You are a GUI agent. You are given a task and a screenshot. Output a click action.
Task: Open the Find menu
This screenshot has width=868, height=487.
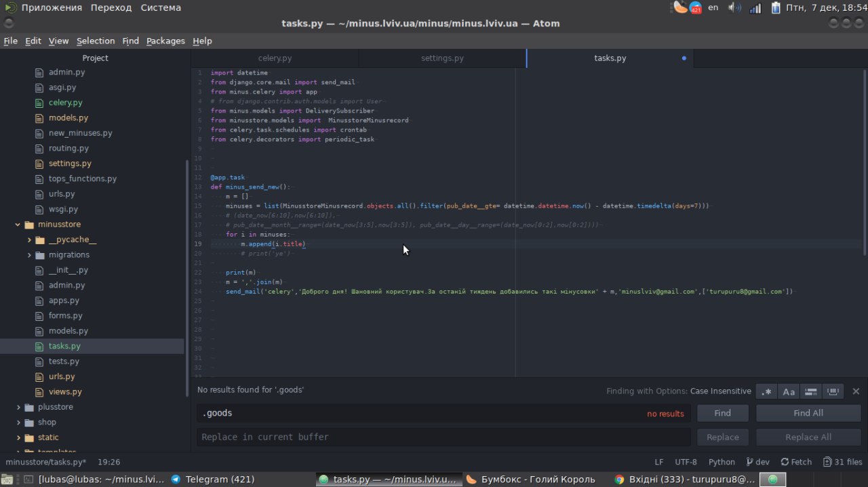coord(130,41)
